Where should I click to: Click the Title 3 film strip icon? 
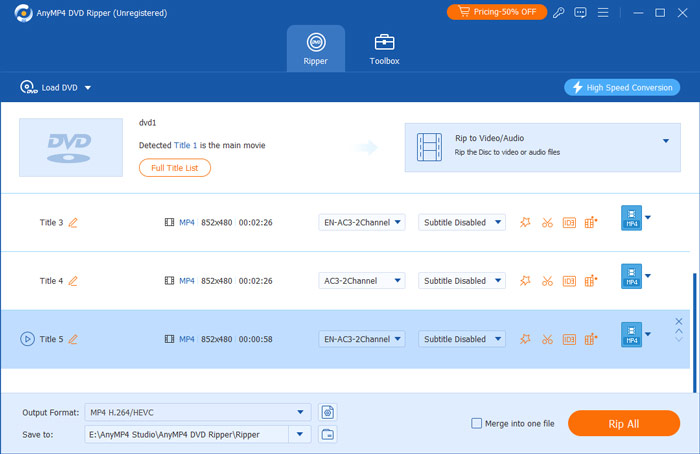click(x=169, y=222)
